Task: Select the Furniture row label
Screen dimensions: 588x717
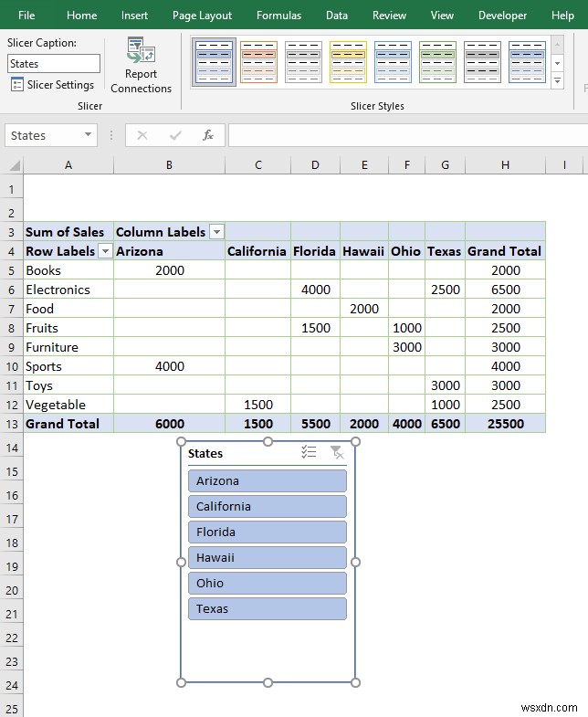Action: click(68, 347)
